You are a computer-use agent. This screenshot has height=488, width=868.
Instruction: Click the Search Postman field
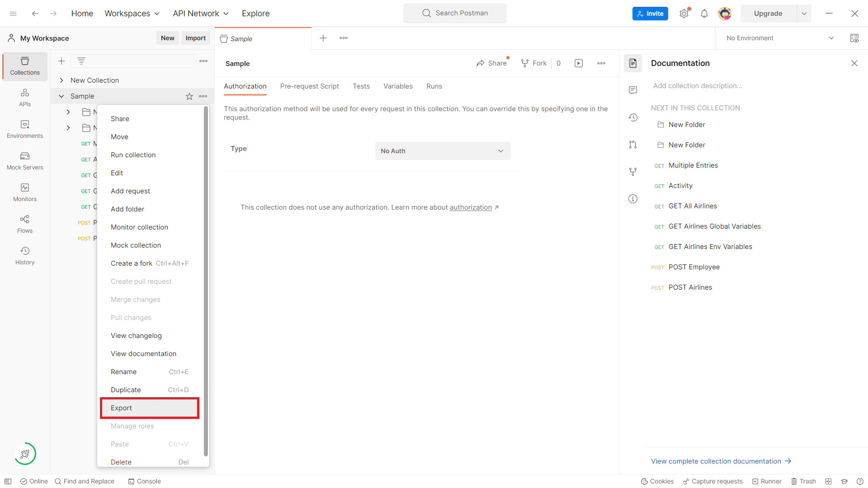point(455,13)
